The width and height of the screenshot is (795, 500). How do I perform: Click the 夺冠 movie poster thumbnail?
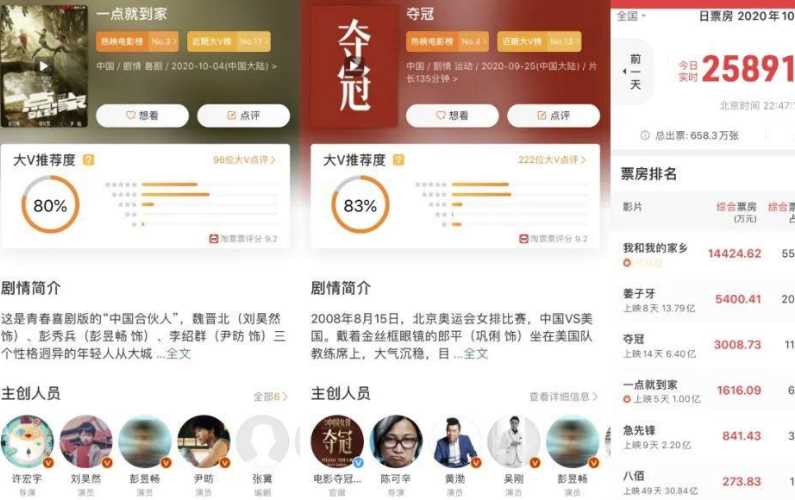tap(354, 66)
